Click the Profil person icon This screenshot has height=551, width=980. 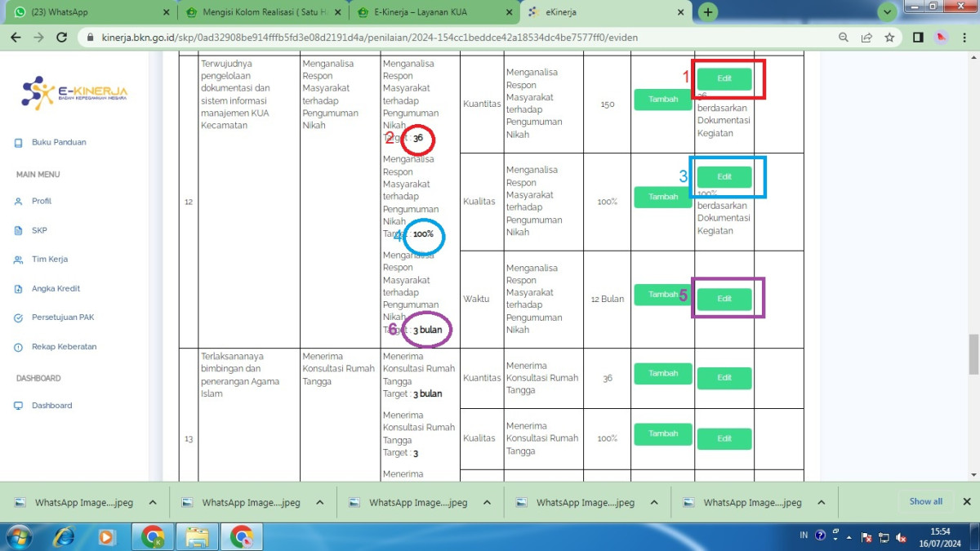(18, 202)
